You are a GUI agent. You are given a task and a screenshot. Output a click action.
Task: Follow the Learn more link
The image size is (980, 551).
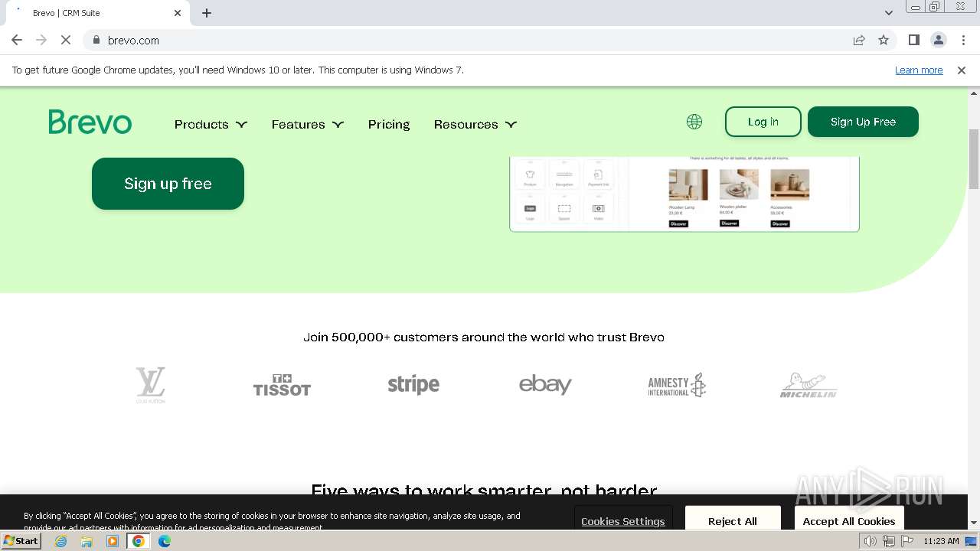(919, 70)
